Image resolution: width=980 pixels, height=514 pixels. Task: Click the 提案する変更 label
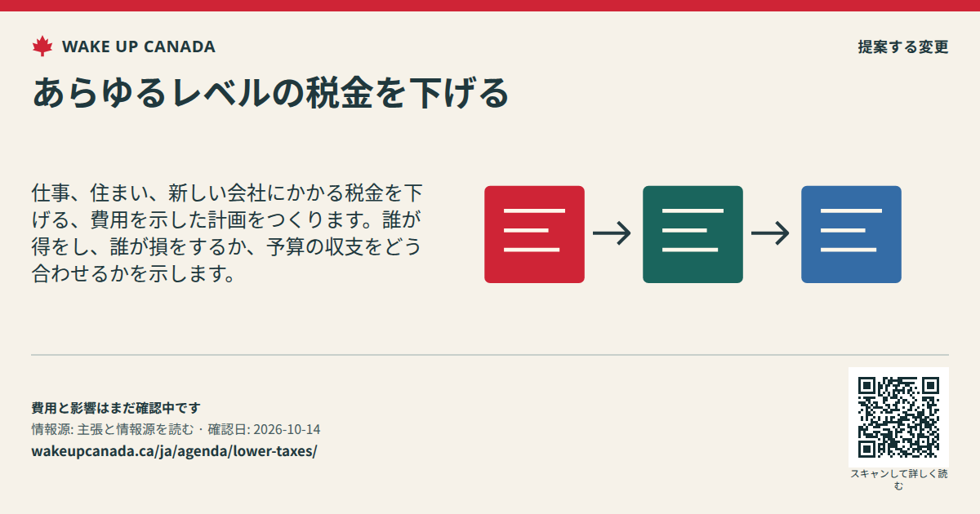point(903,47)
